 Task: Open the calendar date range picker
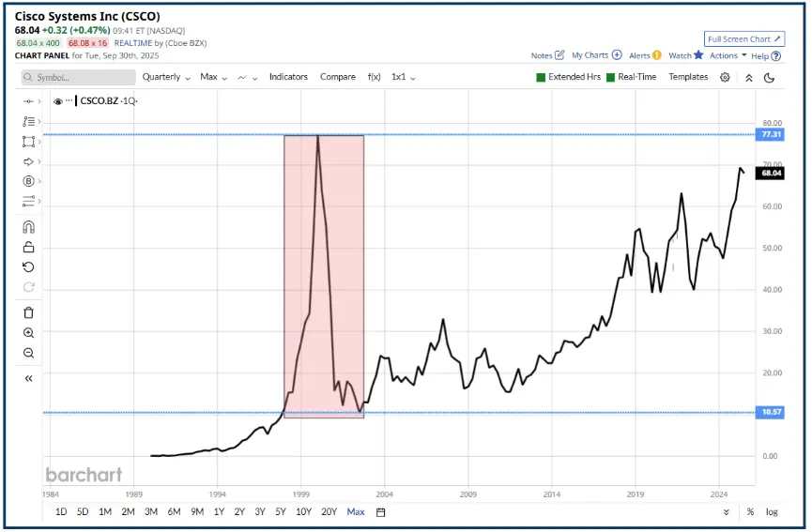click(x=381, y=512)
